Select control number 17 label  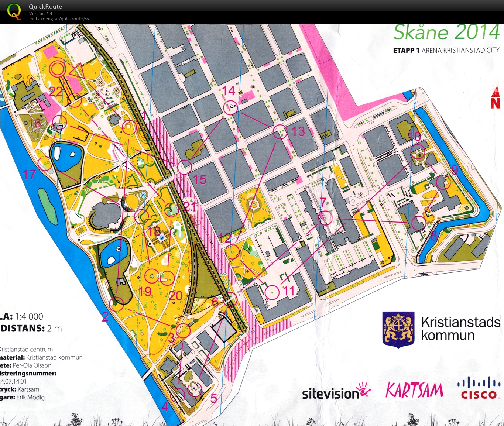click(x=30, y=175)
